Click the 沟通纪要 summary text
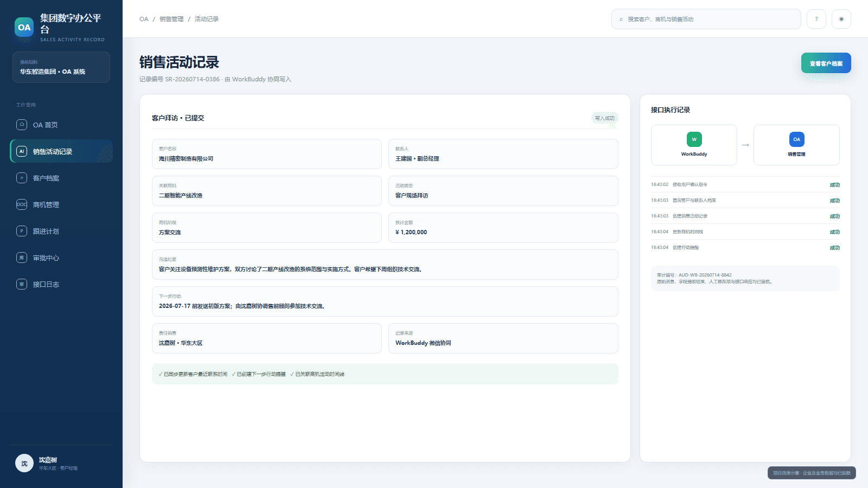Viewport: 868px width, 488px height. coord(290,269)
